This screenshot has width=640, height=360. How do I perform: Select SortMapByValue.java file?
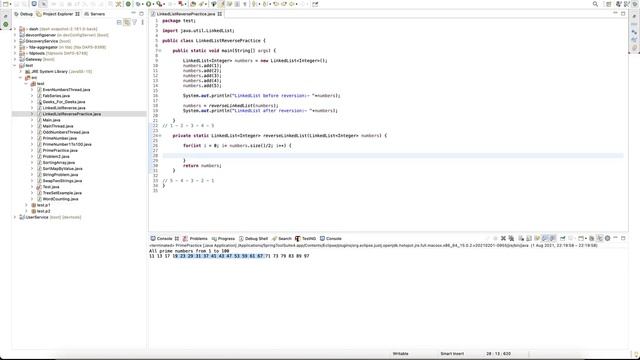click(62, 169)
